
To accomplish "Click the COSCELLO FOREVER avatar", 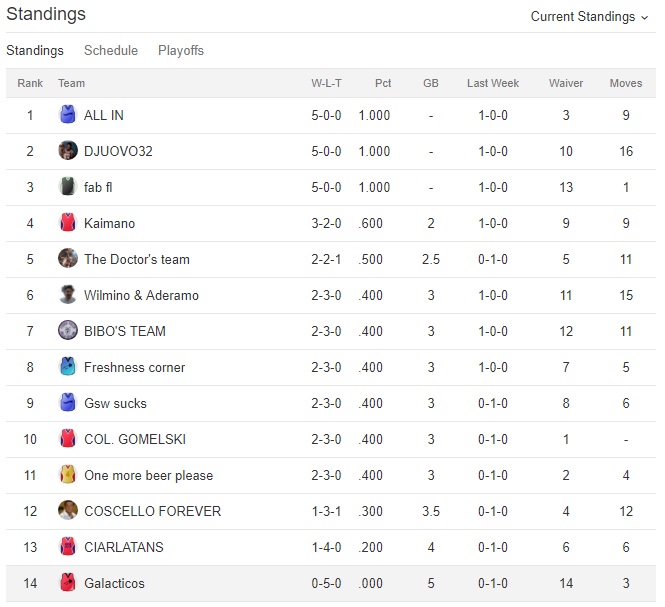I will (68, 511).
